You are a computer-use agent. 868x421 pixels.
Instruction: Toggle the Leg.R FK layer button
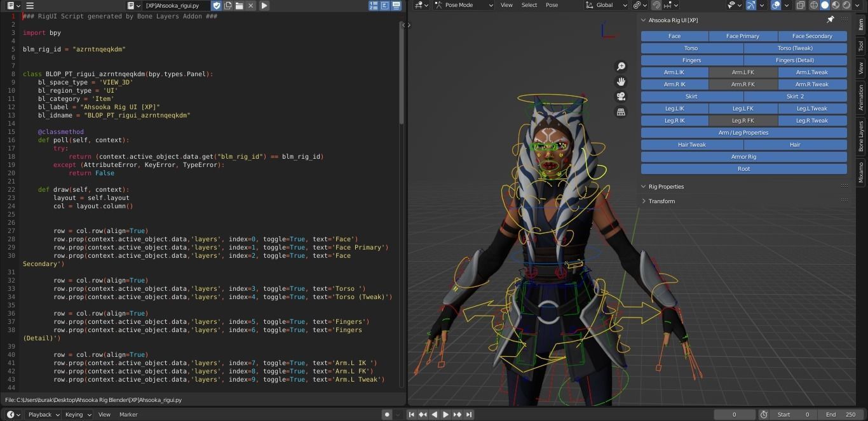(743, 121)
